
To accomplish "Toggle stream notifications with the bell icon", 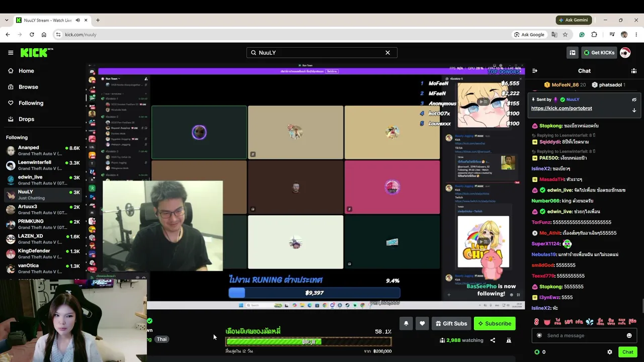I will [x=406, y=323].
